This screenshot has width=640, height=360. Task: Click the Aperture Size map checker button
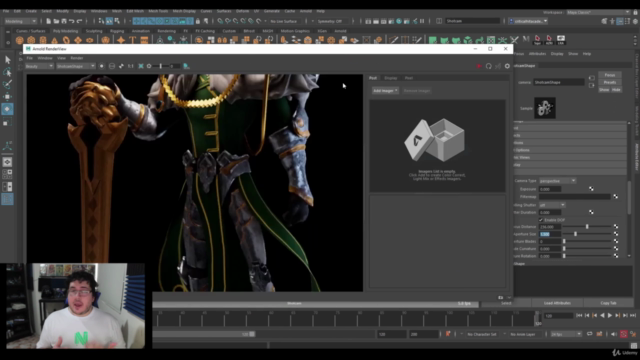coord(616,234)
